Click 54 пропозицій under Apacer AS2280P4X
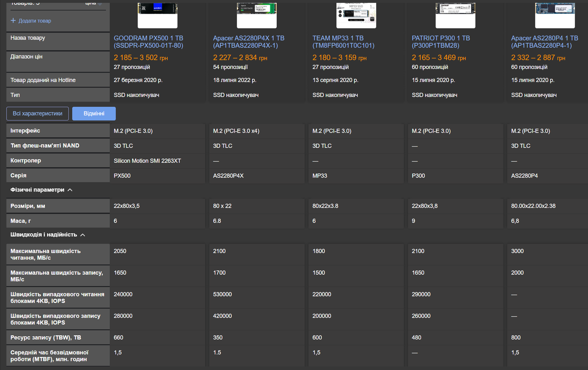This screenshot has height=370, width=588. [x=231, y=67]
